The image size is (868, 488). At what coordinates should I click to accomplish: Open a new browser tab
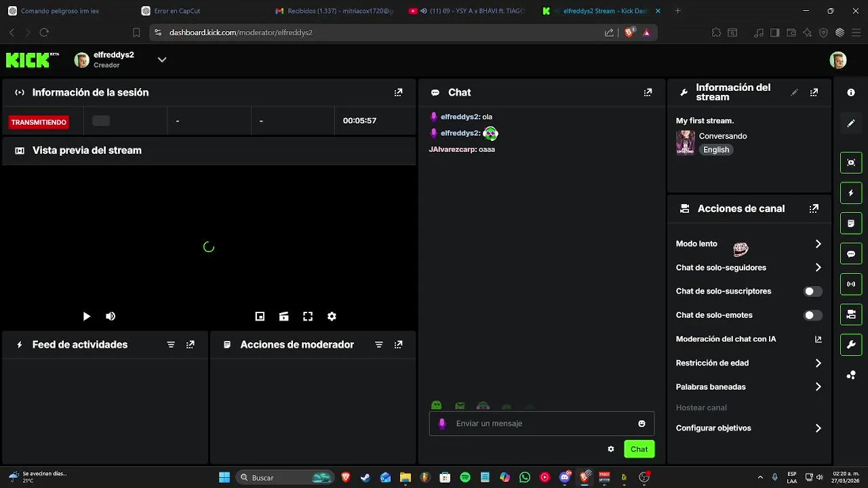tap(678, 11)
